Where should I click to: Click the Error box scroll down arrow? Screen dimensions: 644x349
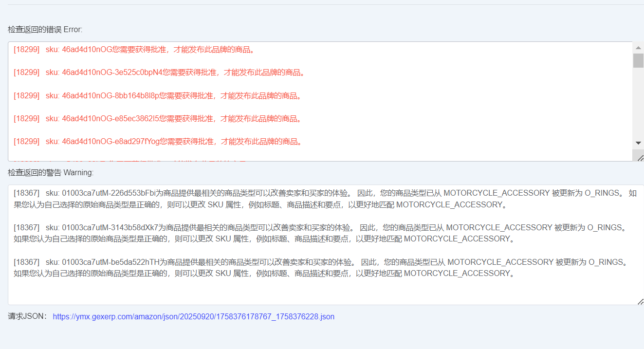[638, 143]
